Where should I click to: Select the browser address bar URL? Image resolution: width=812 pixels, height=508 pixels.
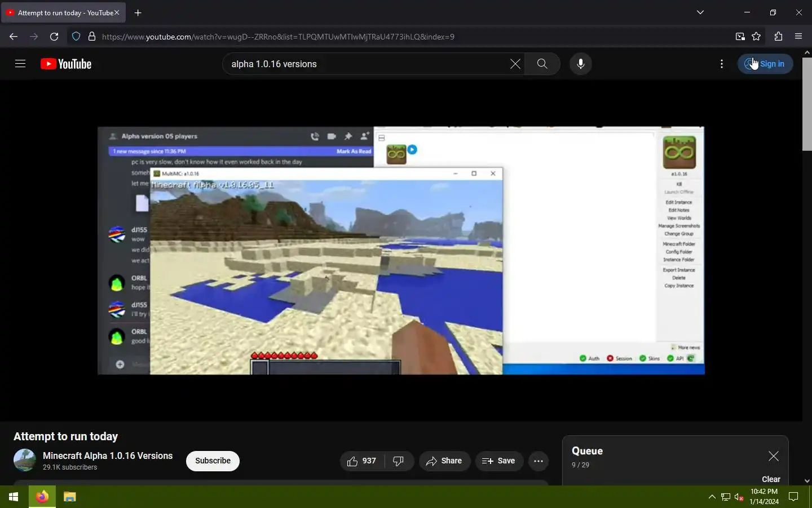click(x=278, y=37)
